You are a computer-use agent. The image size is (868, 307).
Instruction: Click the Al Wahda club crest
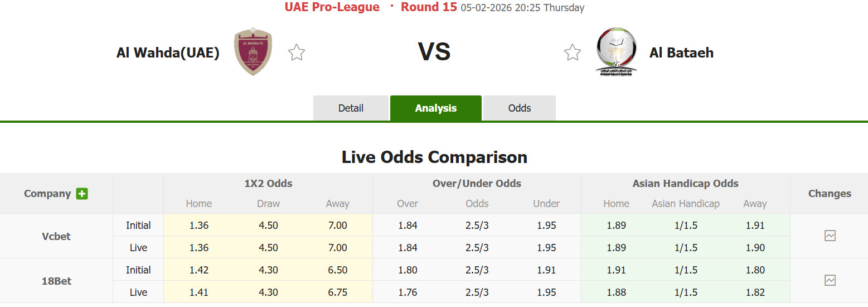click(253, 52)
